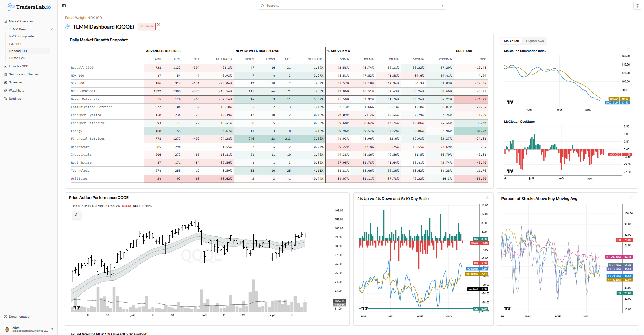Click the Basic Materials row label
Image resolution: width=644 pixels, height=335 pixels.
85,99
